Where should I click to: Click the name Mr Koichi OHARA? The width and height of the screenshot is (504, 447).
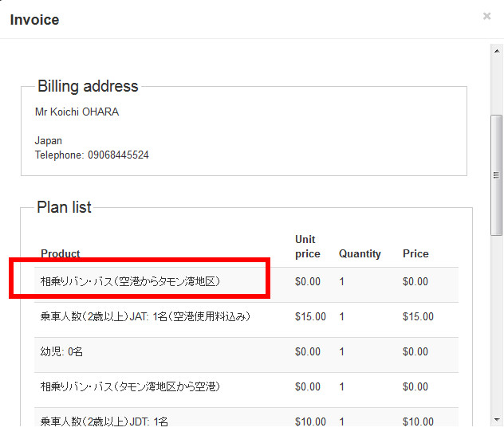77,112
